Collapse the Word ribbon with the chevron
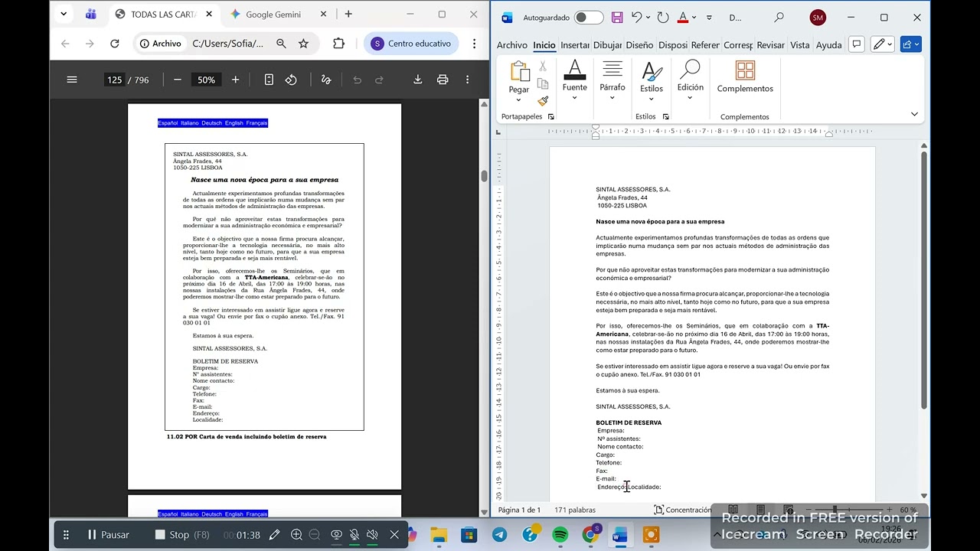The width and height of the screenshot is (980, 551). [914, 114]
